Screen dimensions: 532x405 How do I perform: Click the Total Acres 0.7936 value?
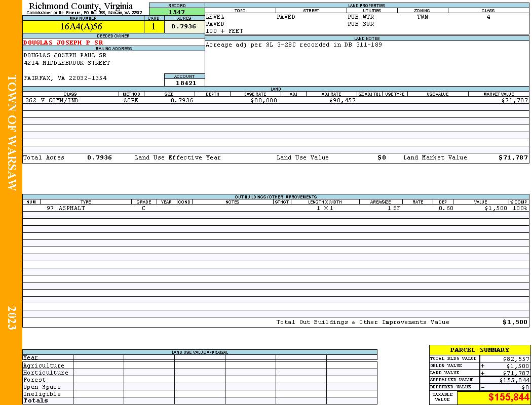click(99, 157)
